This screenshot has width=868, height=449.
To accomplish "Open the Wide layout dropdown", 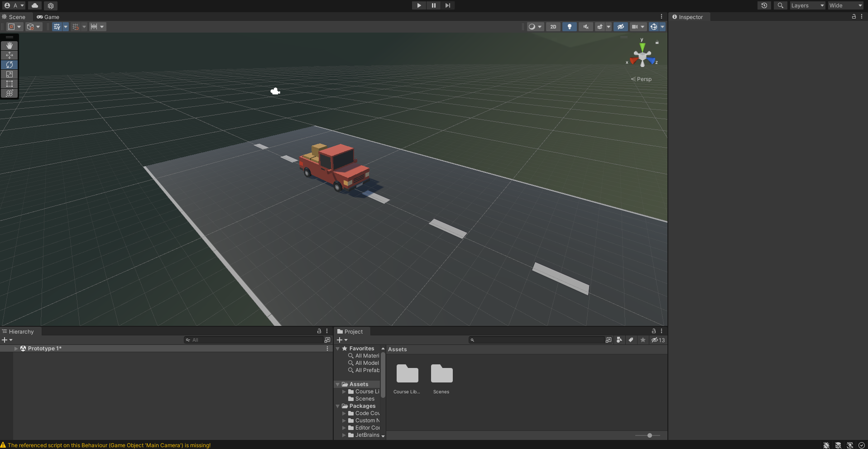I will click(x=845, y=5).
